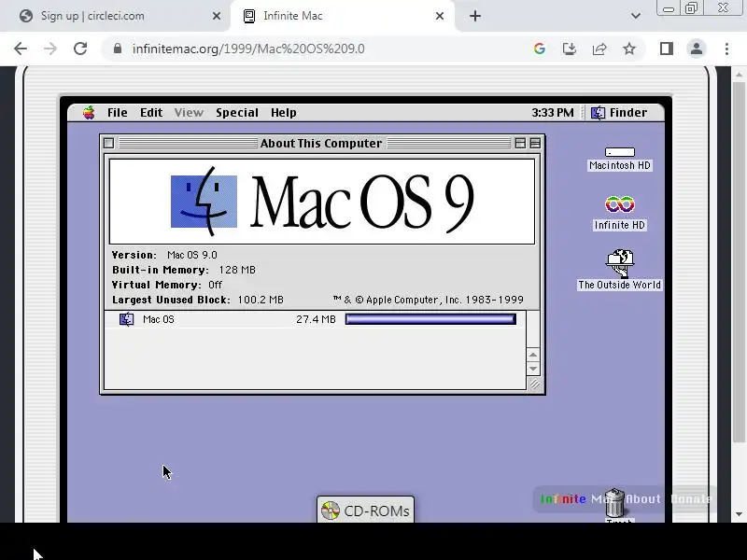This screenshot has height=560, width=747.
Task: Click the Mac OS Finder face logo
Action: click(x=204, y=202)
